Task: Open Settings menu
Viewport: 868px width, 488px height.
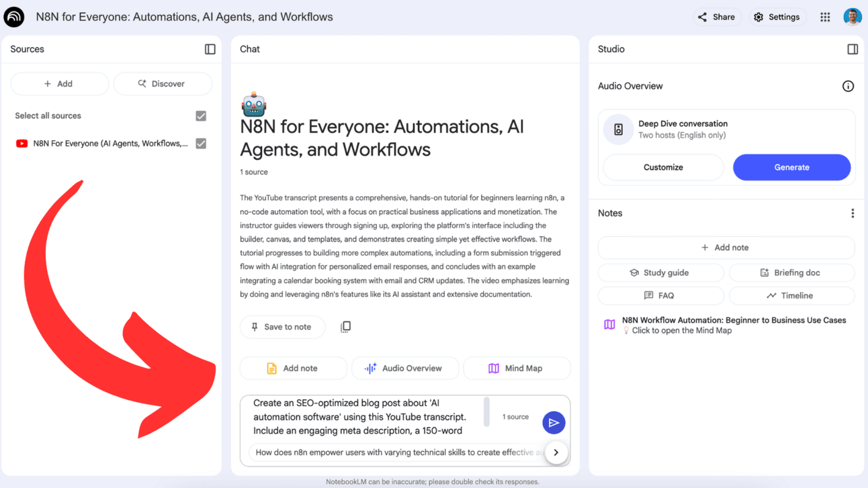Action: (777, 17)
